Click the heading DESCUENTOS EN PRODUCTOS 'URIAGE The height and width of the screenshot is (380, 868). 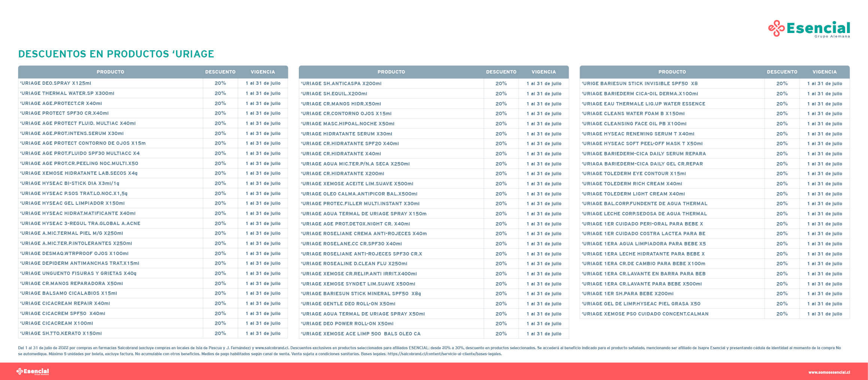click(116, 54)
